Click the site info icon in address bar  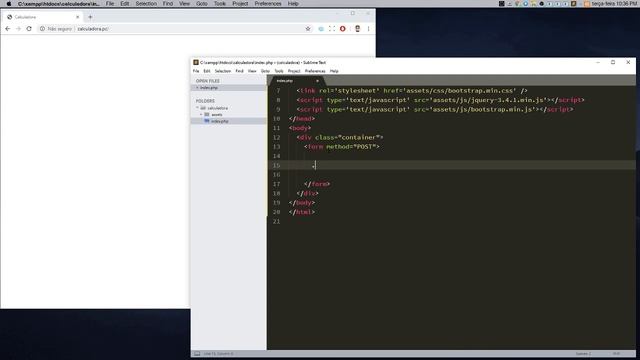(x=42, y=29)
